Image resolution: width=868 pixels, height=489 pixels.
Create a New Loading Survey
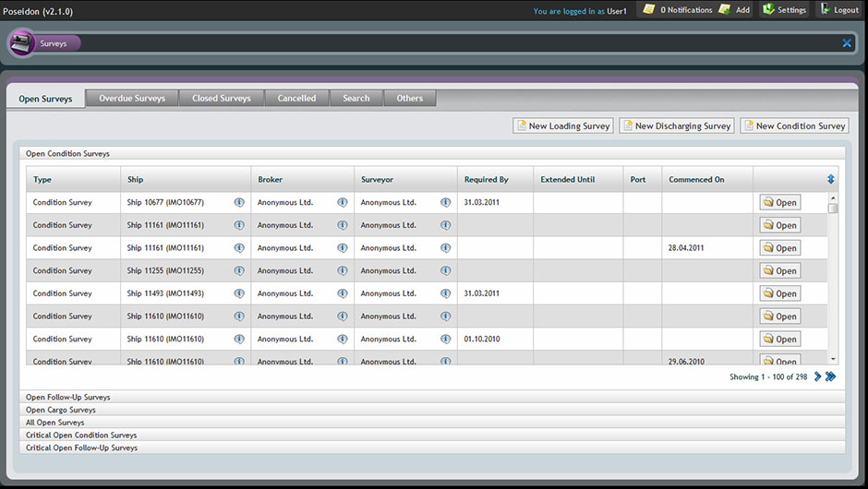point(563,126)
